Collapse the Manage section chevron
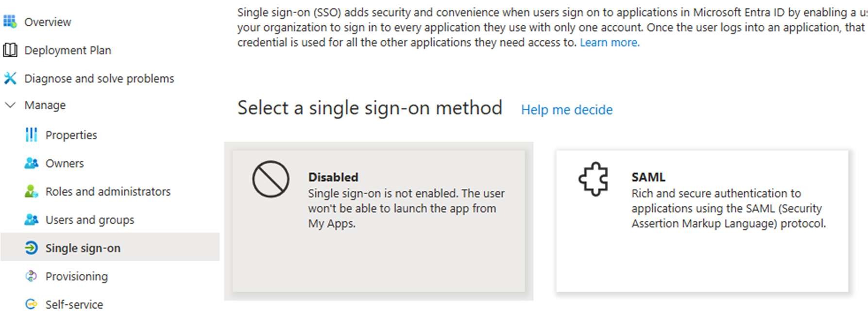The image size is (868, 316). [x=10, y=105]
